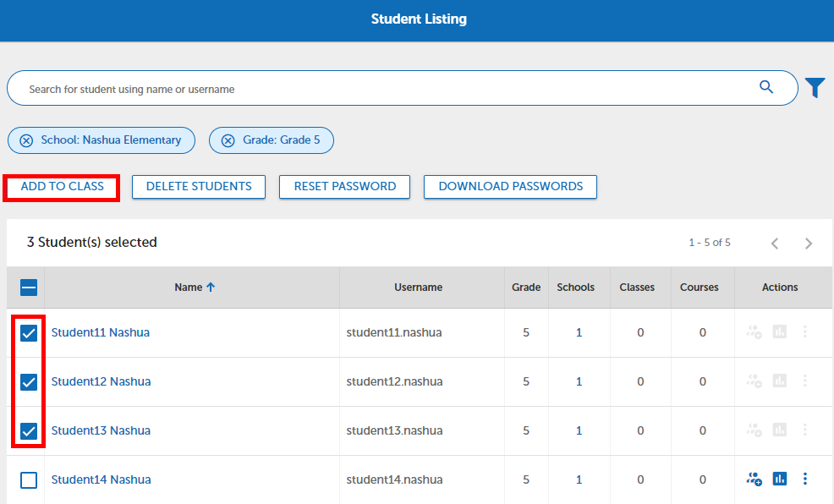Remove the School: Nashua Elementary filter chip

point(24,140)
